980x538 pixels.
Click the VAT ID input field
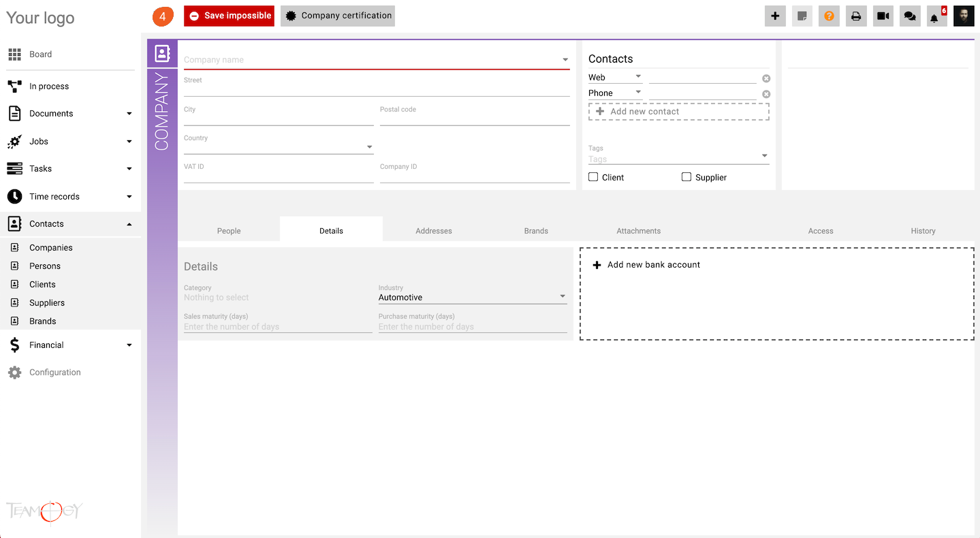pos(279,176)
